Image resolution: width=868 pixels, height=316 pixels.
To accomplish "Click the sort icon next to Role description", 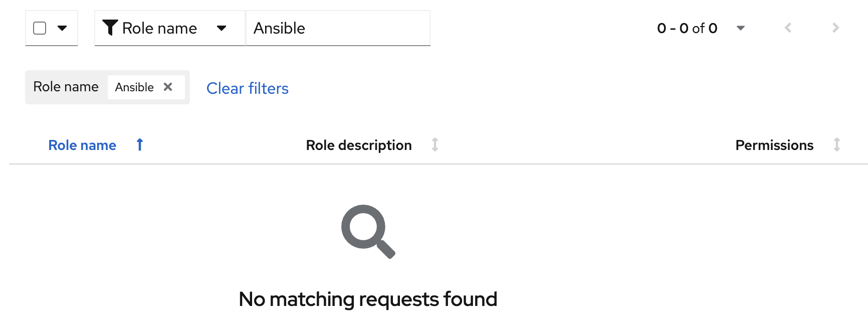I will pyautogui.click(x=435, y=145).
